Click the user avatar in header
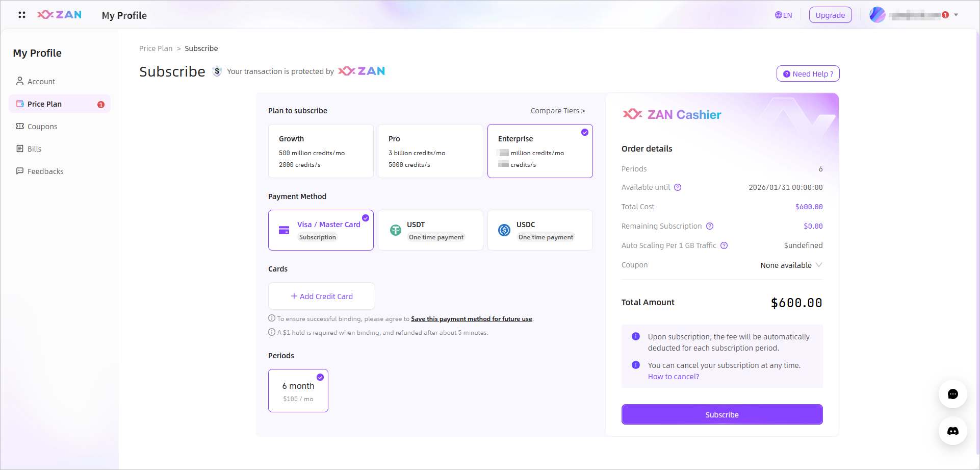Screen dimensions: 980x470 [877, 15]
